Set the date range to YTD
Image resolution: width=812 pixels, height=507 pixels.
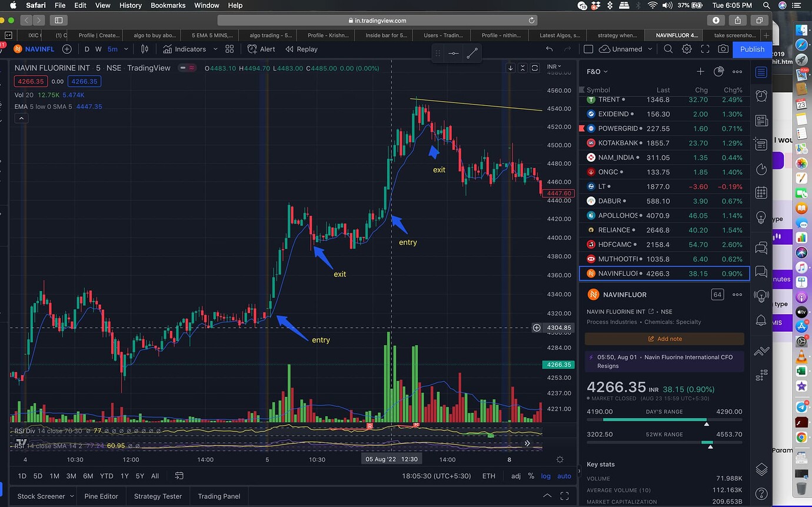tap(107, 476)
